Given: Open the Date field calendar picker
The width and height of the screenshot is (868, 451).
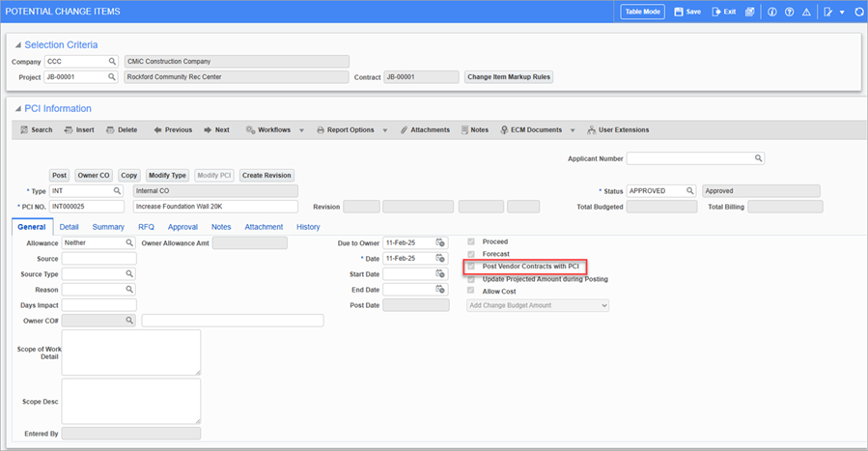Looking at the screenshot, I should [x=440, y=259].
